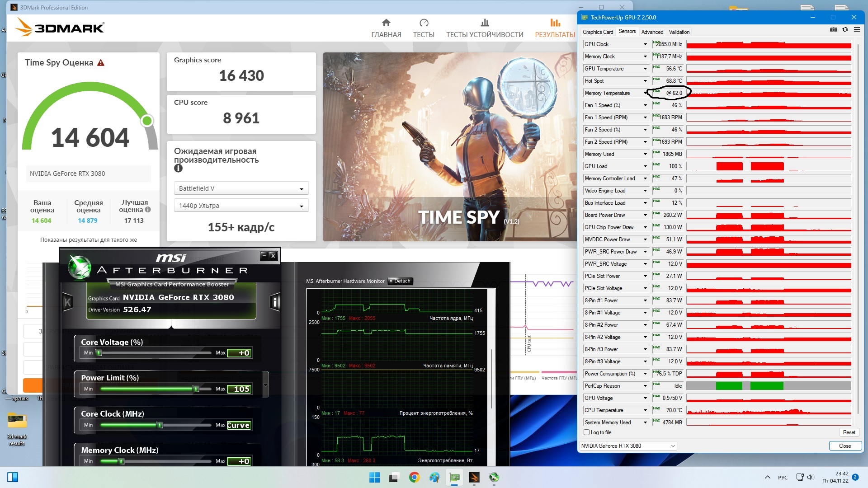This screenshot has height=488, width=868.
Task: Open GPU-Z hamburger menu icon
Action: click(857, 29)
